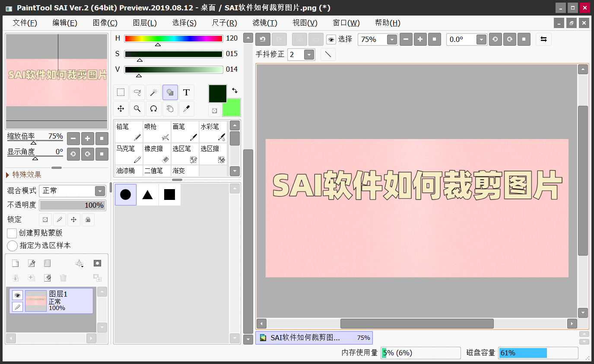Open the 编辑(E) menu

65,23
